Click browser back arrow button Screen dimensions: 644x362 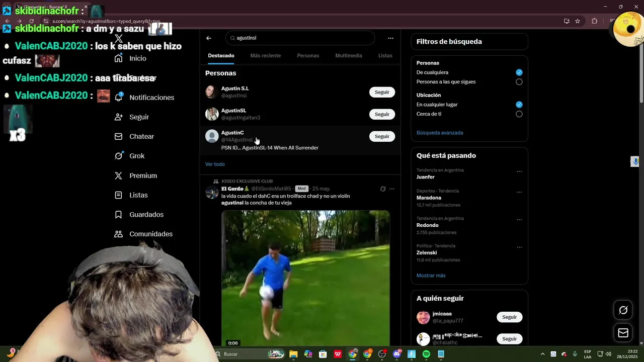click(x=7, y=21)
